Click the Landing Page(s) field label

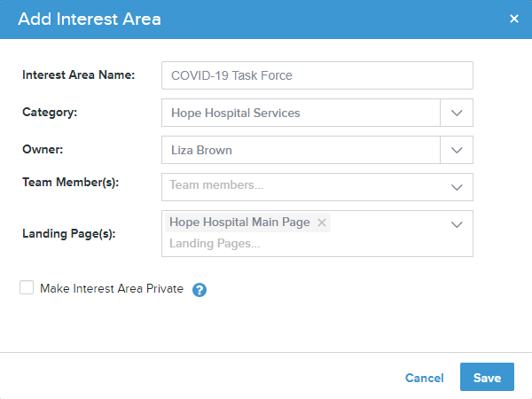(x=69, y=234)
